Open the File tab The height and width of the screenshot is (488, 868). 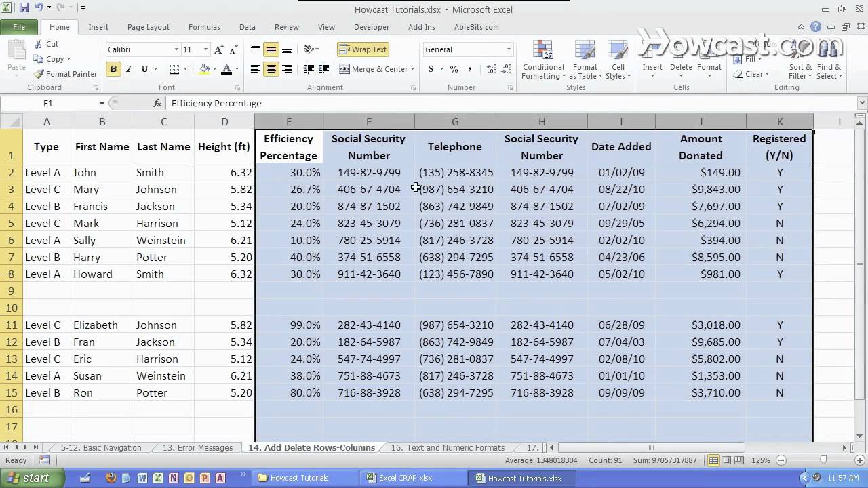pos(19,27)
